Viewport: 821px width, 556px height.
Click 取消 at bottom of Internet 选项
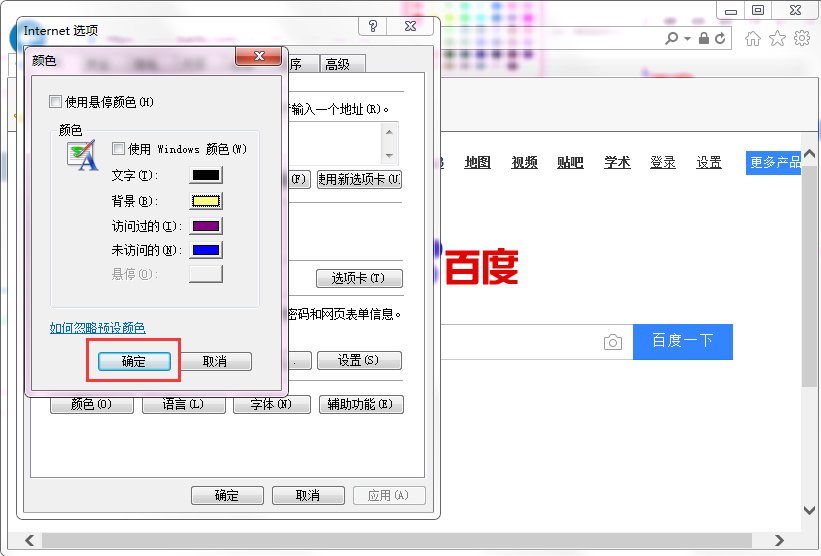coord(308,495)
